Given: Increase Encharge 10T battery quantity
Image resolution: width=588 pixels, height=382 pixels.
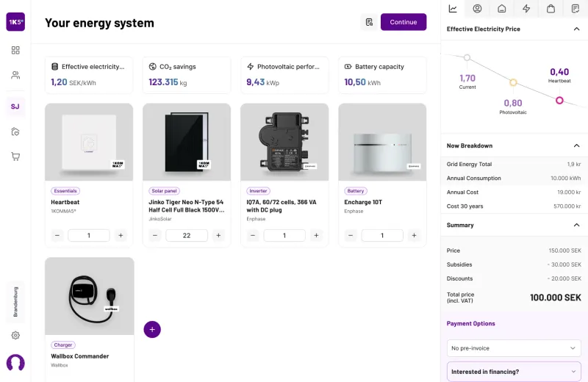Looking at the screenshot, I should point(414,235).
